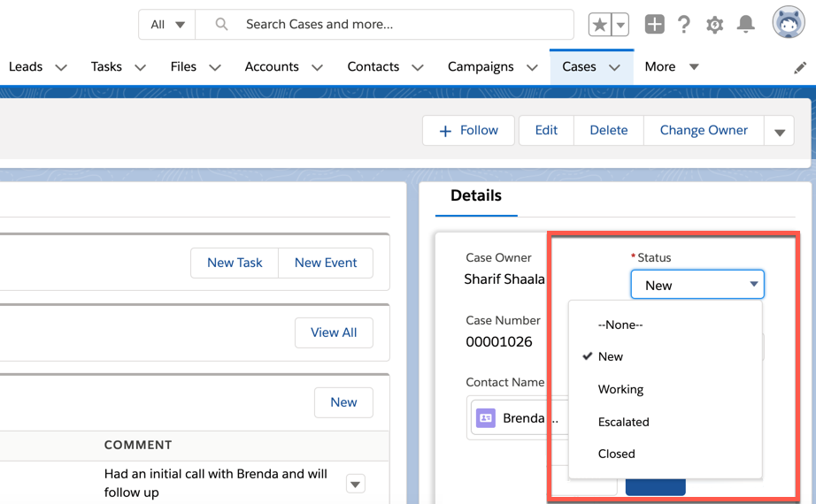The height and width of the screenshot is (504, 816).
Task: Open the More navigation menu
Action: 672,67
